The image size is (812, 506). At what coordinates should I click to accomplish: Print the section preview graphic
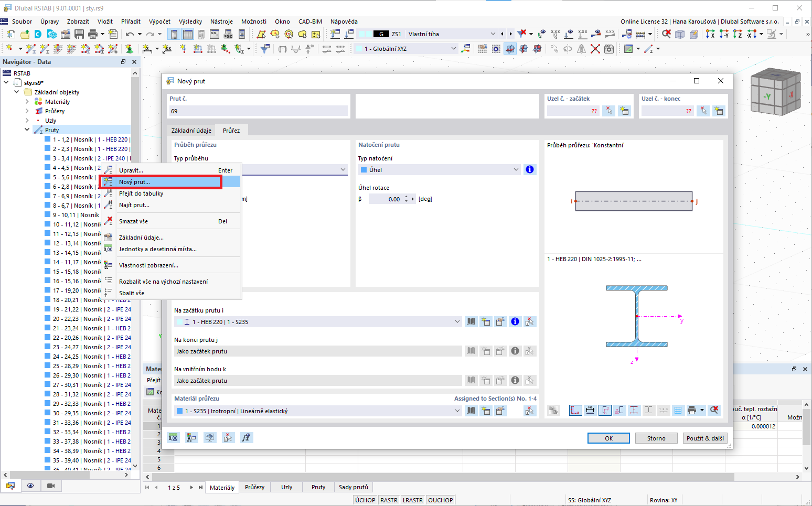pos(692,410)
